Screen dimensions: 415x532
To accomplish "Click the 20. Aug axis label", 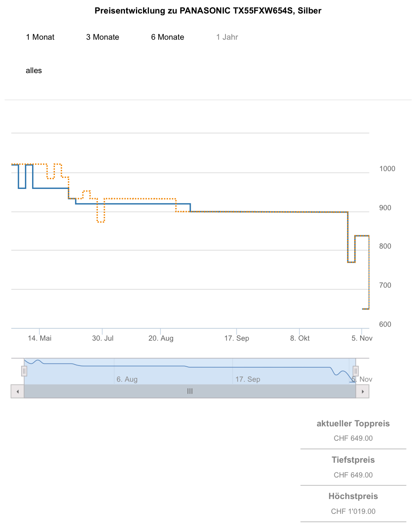I will [x=161, y=338].
